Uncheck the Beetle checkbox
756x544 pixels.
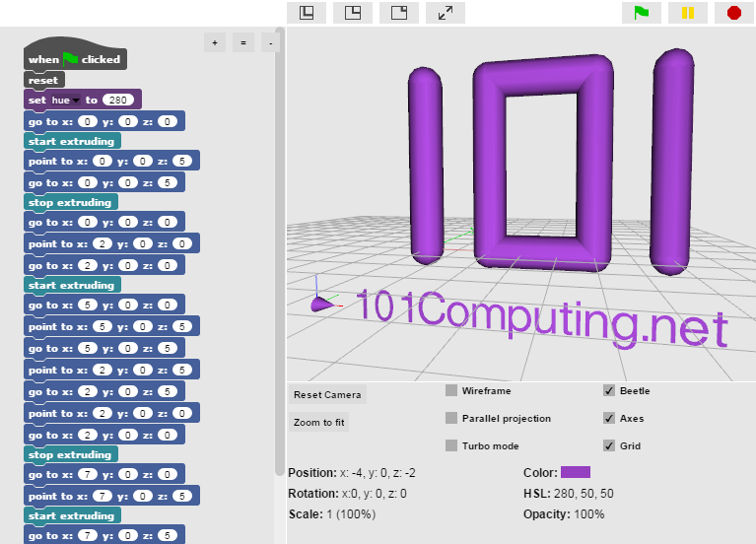click(x=609, y=390)
